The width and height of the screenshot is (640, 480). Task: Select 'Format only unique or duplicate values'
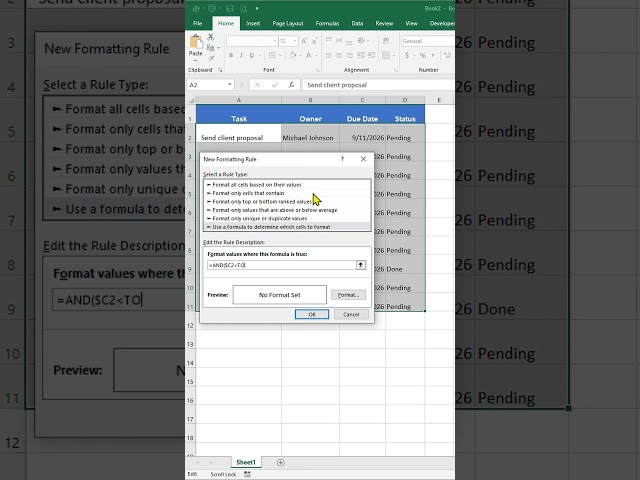pyautogui.click(x=287, y=218)
